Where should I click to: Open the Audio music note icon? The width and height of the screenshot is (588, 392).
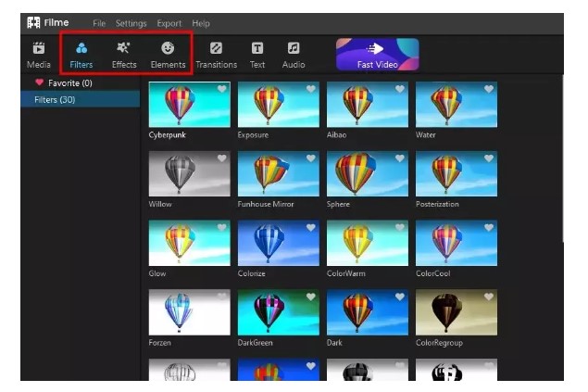[x=294, y=48]
